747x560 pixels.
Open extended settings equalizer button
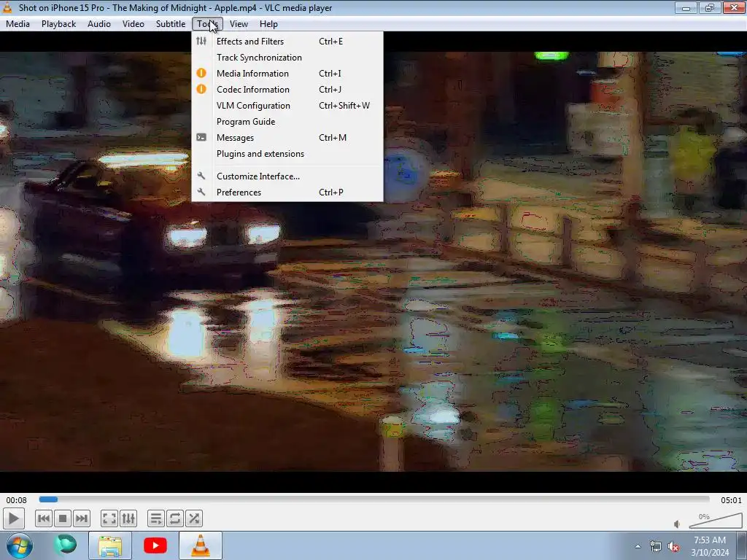(x=128, y=518)
